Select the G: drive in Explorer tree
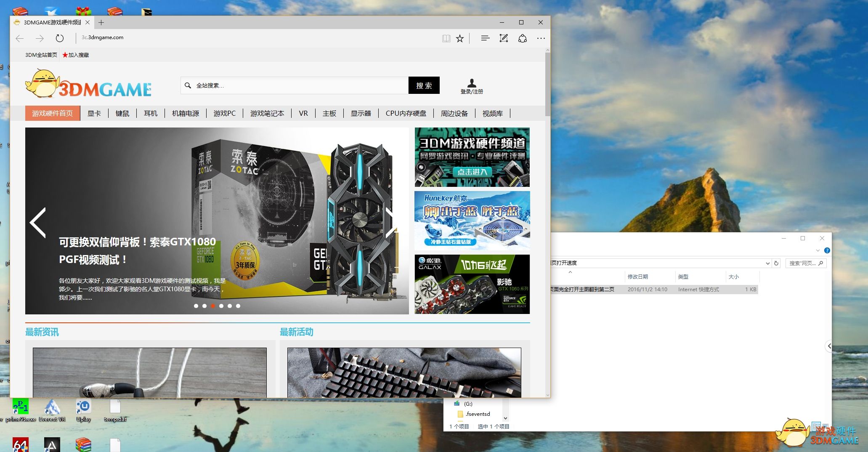The width and height of the screenshot is (868, 452). pos(464,404)
